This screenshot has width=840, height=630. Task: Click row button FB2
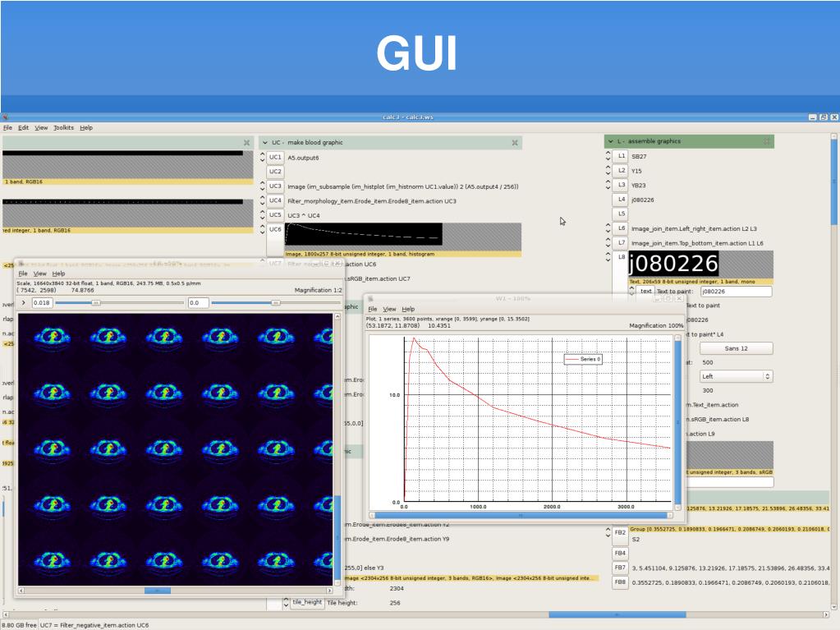[x=621, y=533]
